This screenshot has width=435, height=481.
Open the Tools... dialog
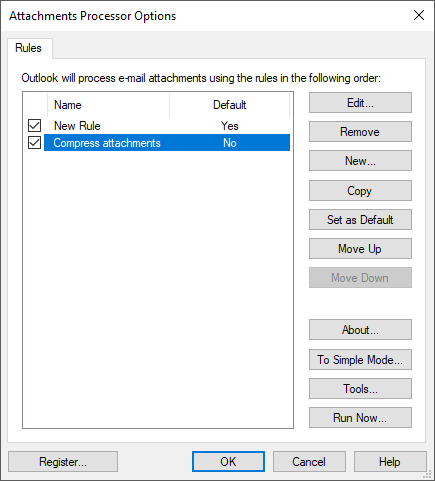(360, 389)
